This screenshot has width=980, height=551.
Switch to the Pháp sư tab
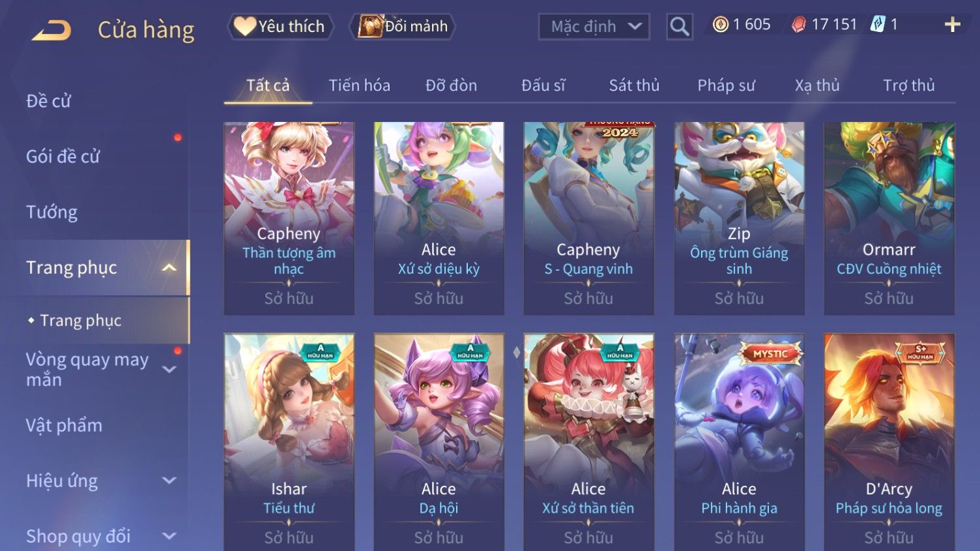(x=726, y=85)
